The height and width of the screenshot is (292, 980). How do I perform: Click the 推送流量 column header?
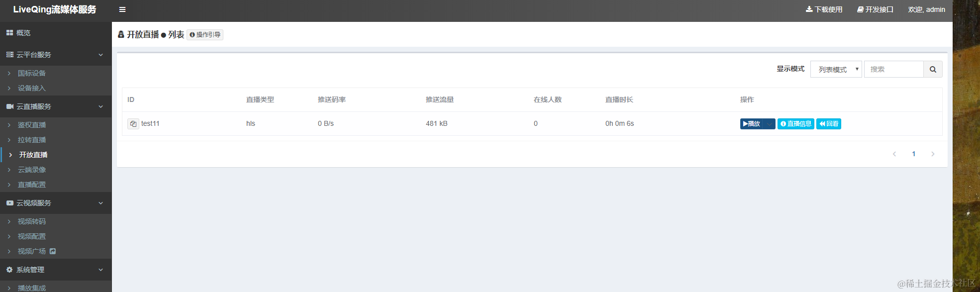pyautogui.click(x=440, y=99)
